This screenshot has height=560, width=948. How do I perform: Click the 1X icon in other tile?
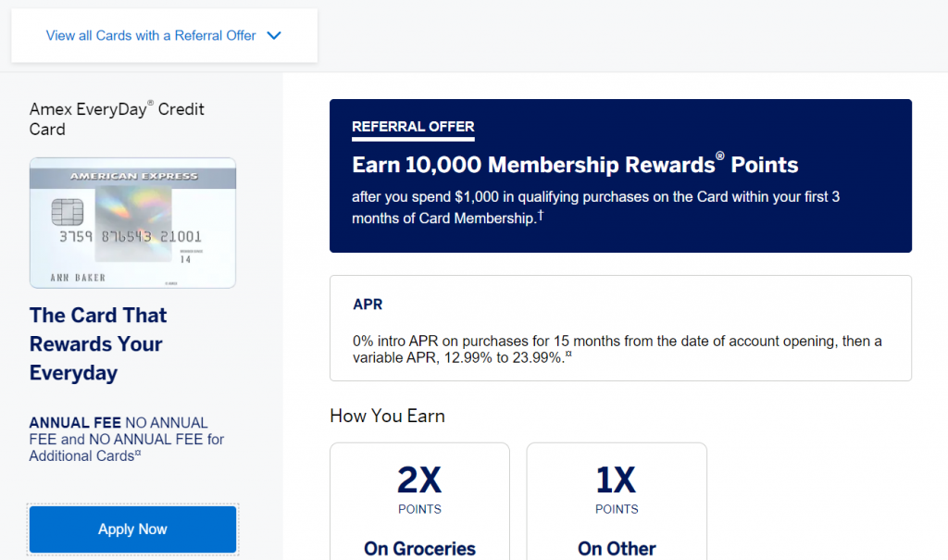(616, 480)
